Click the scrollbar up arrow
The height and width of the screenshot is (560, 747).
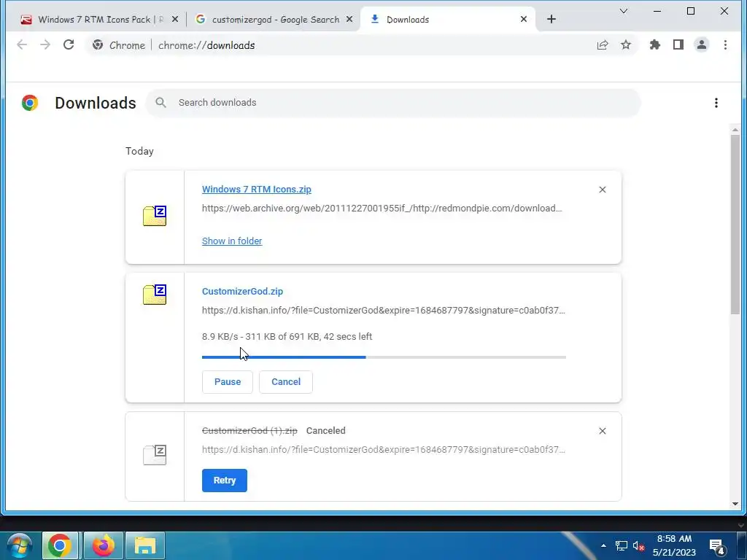coord(735,130)
